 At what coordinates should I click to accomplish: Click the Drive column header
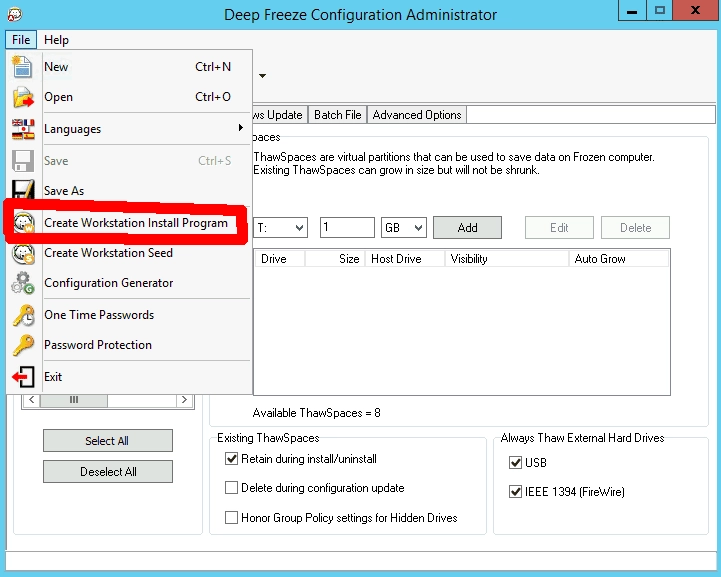tap(280, 259)
